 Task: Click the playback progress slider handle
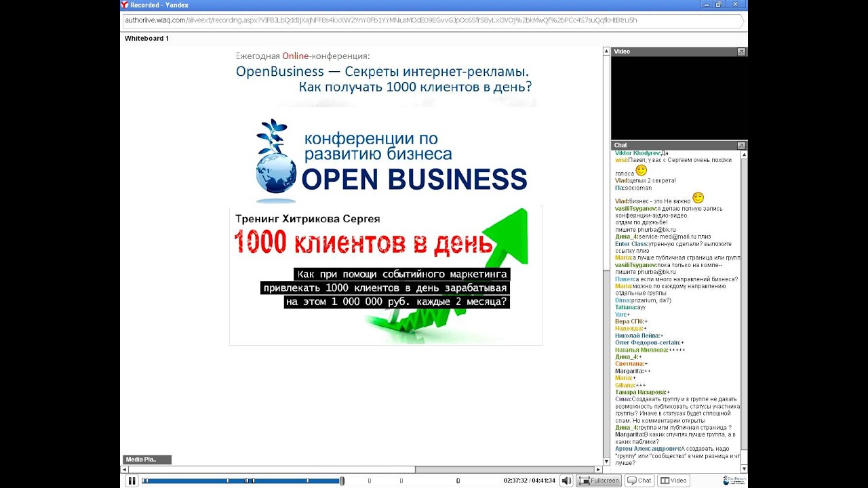pos(342,481)
